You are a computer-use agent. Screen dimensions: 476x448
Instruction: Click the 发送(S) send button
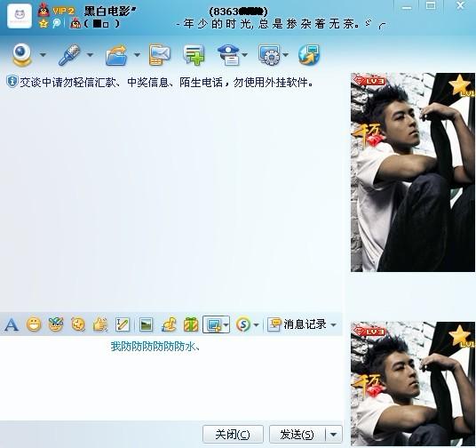click(297, 435)
